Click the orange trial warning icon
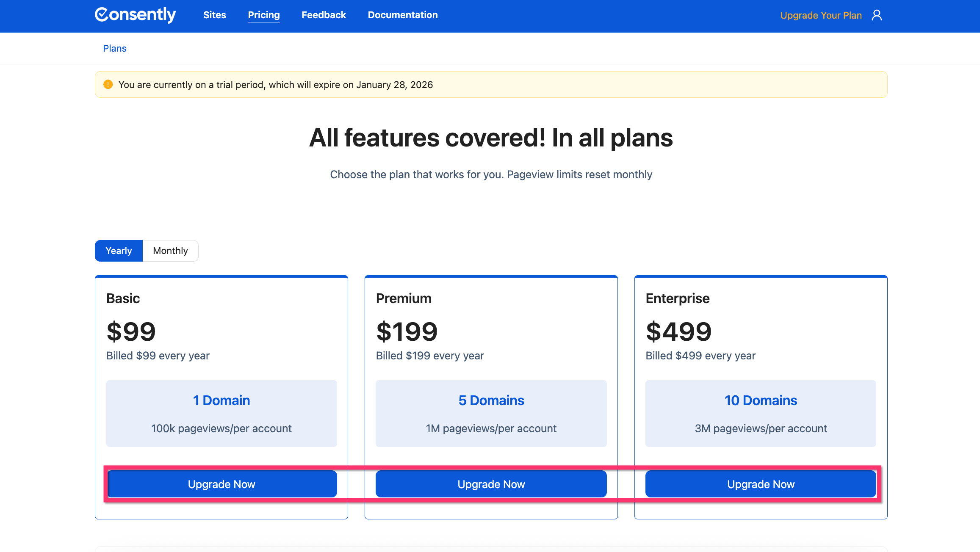The height and width of the screenshot is (552, 980). (108, 85)
